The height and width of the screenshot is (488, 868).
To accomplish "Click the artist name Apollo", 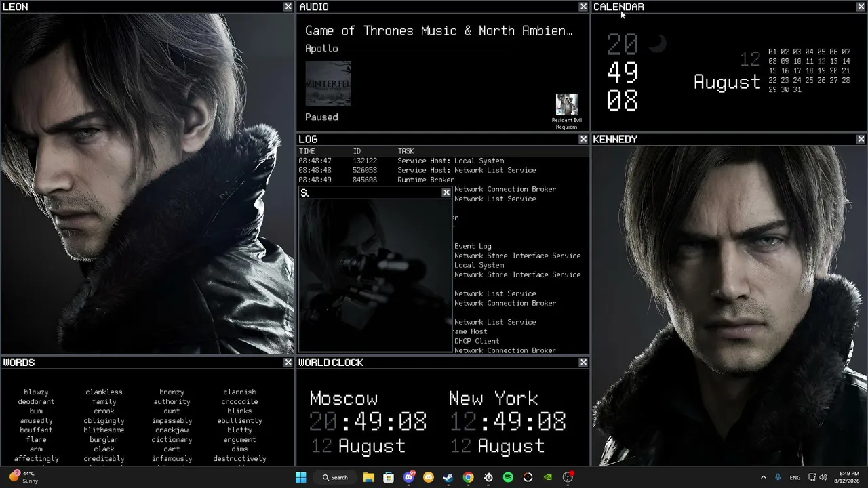I will click(x=321, y=48).
